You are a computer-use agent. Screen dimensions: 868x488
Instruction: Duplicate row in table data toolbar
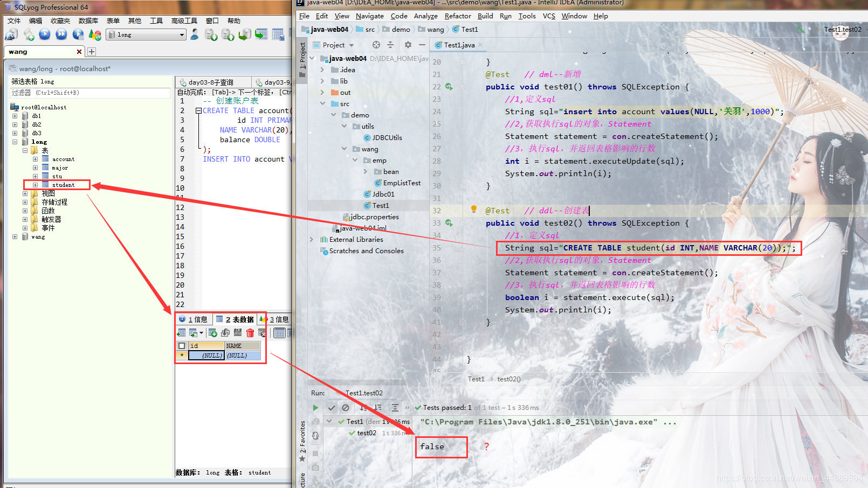pos(225,333)
